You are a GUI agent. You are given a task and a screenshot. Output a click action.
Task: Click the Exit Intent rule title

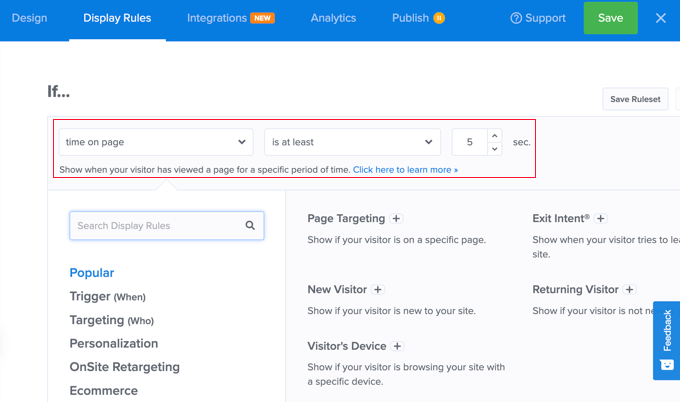561,219
